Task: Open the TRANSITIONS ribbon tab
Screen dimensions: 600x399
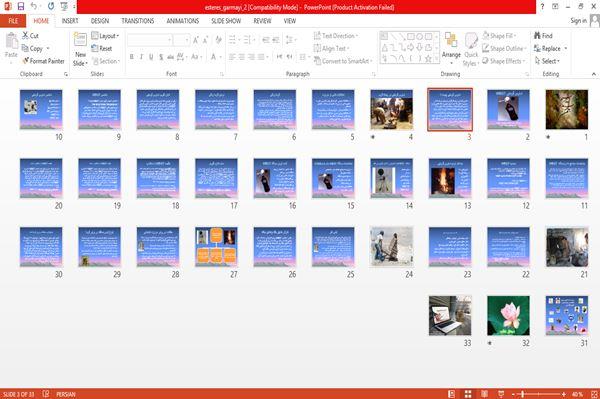Action: 138,21
